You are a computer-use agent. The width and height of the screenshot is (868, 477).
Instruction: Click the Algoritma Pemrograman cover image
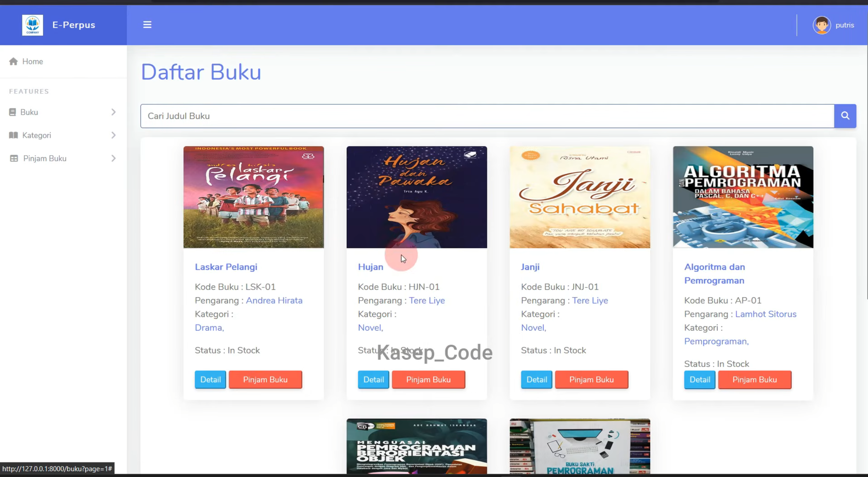pos(743,197)
